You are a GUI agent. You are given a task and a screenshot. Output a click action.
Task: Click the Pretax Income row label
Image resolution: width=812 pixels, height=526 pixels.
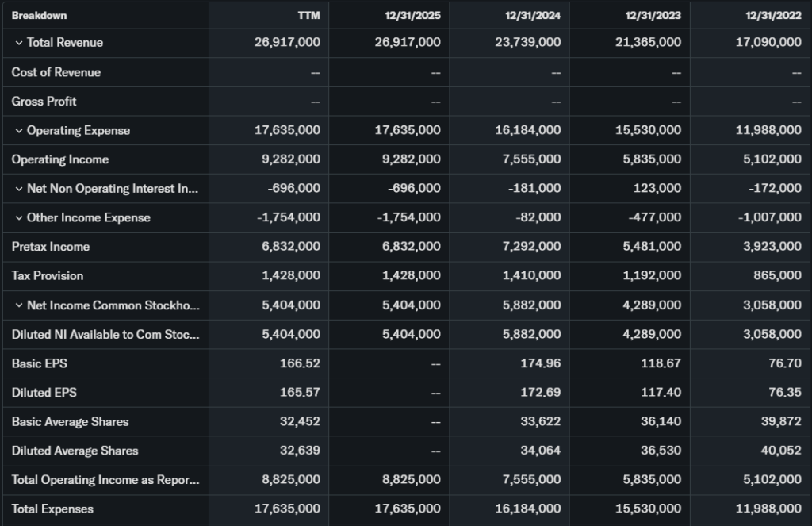(x=50, y=247)
